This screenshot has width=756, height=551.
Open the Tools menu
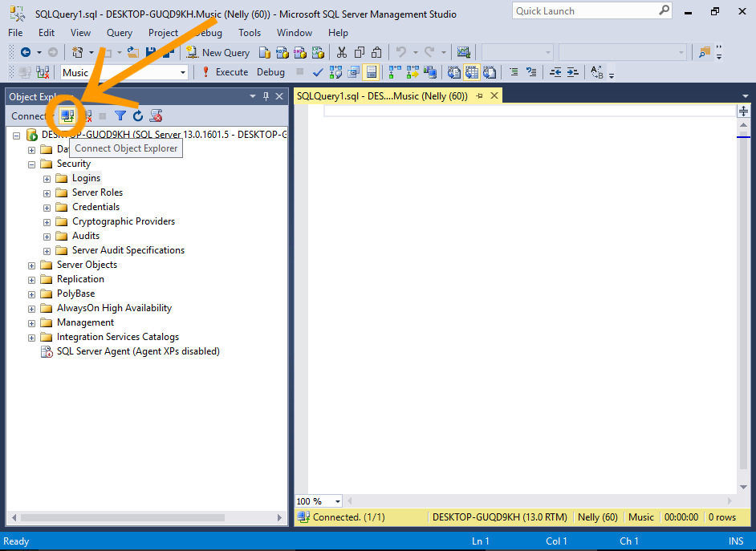[x=250, y=33]
